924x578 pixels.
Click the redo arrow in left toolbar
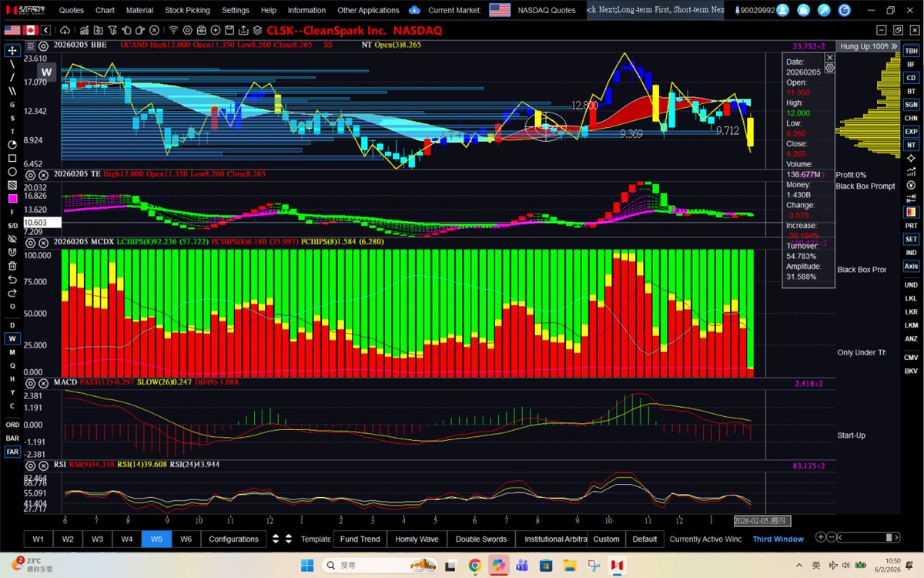click(12, 293)
